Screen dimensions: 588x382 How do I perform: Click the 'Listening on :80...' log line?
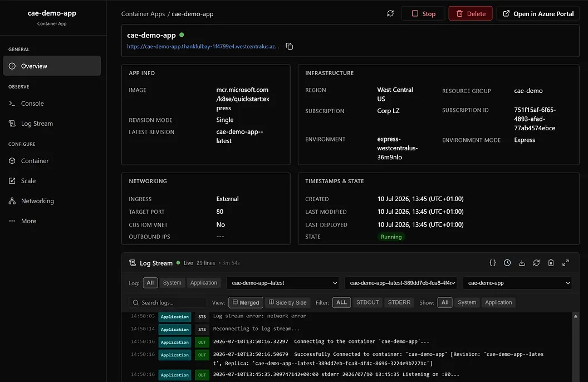click(336, 374)
